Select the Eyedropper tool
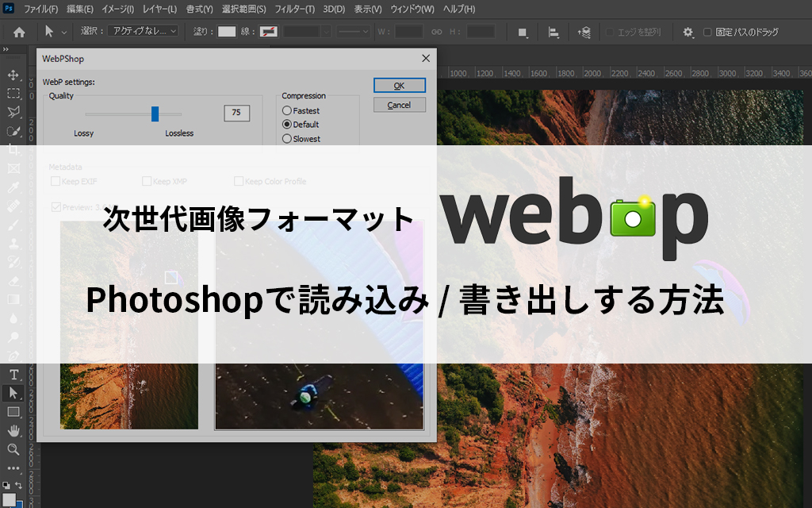 tap(13, 187)
